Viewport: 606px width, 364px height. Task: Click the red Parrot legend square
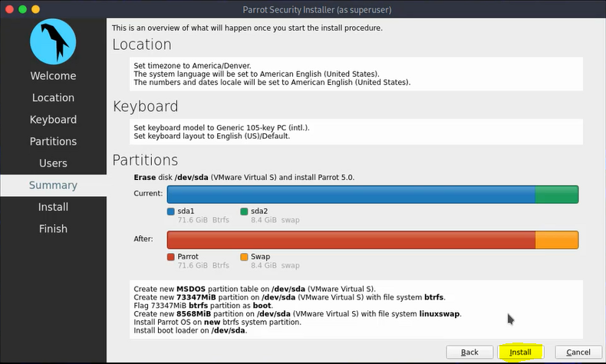coord(171,257)
